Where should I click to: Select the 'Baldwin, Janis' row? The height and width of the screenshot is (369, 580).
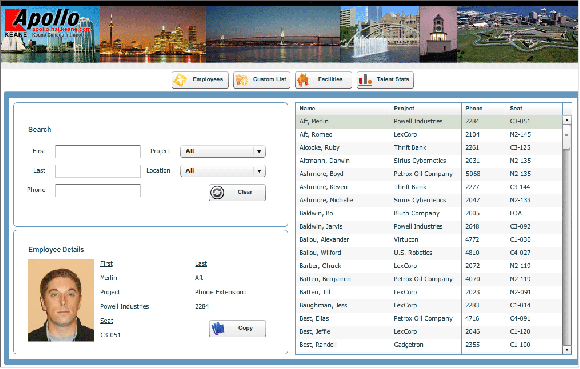[x=429, y=227]
